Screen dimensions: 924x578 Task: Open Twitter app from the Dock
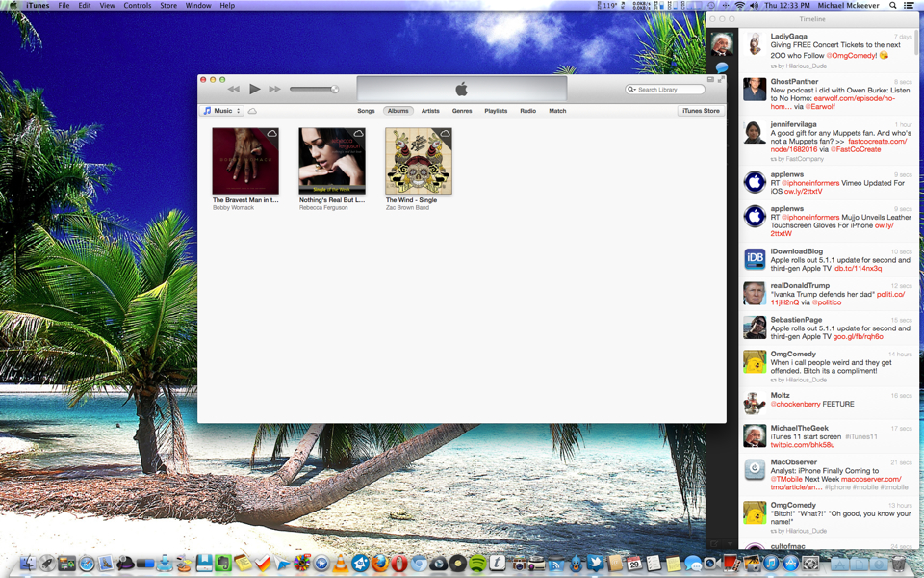click(595, 564)
